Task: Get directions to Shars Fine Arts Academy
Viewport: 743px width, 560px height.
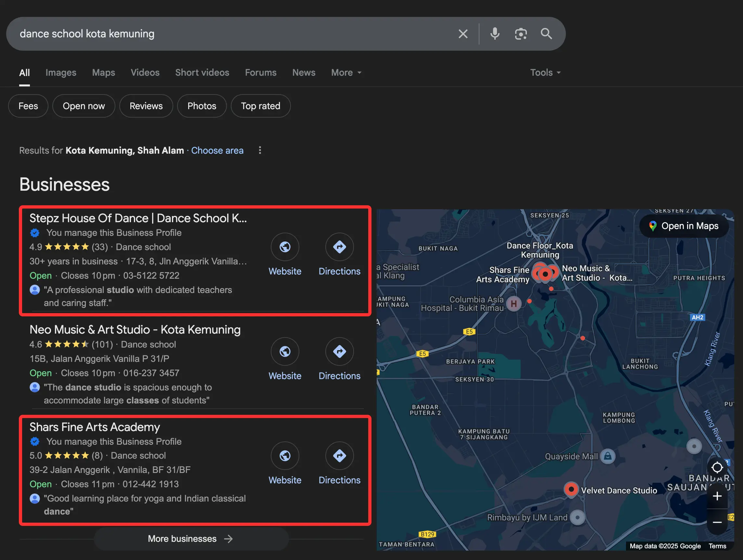Action: pos(339,456)
